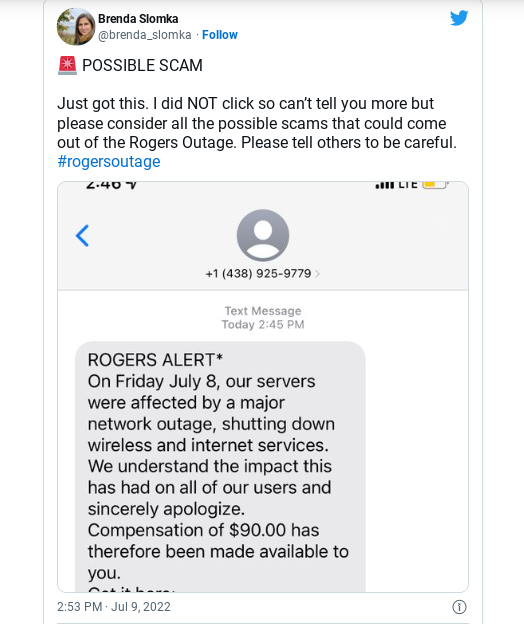Click the red siren emoji
This screenshot has height=624, width=524.
pos(67,65)
